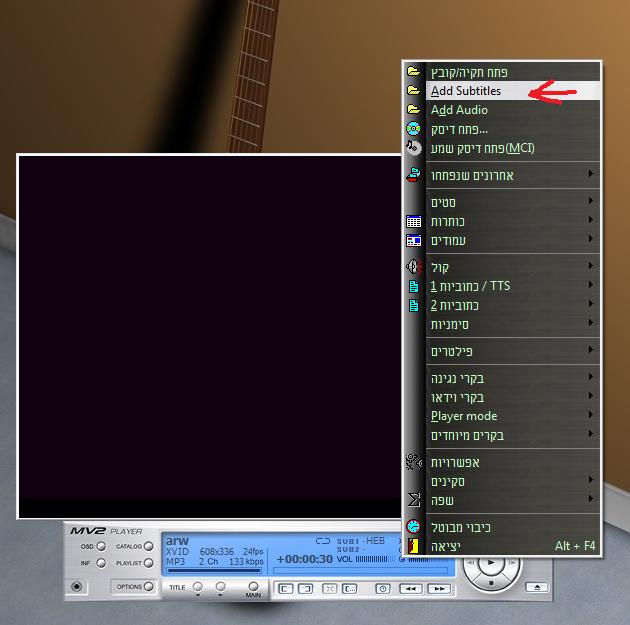630x625 pixels.
Task: Click the exit door icon in menu
Action: (414, 547)
